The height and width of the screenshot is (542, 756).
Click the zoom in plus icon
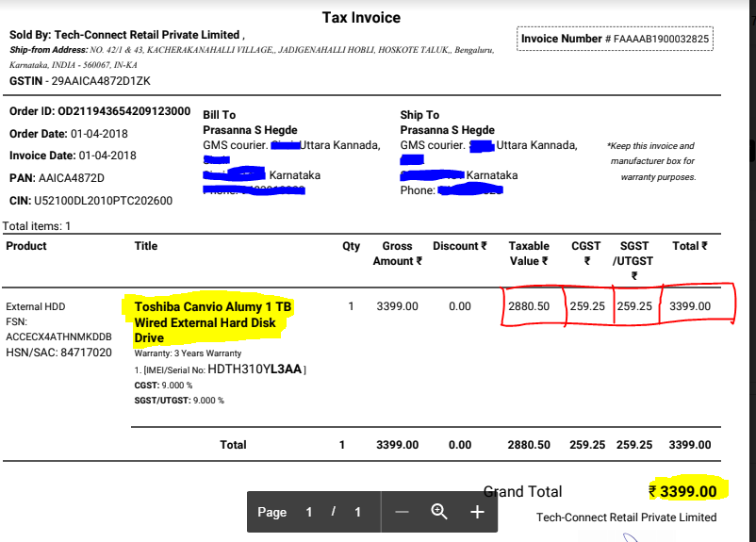477,512
